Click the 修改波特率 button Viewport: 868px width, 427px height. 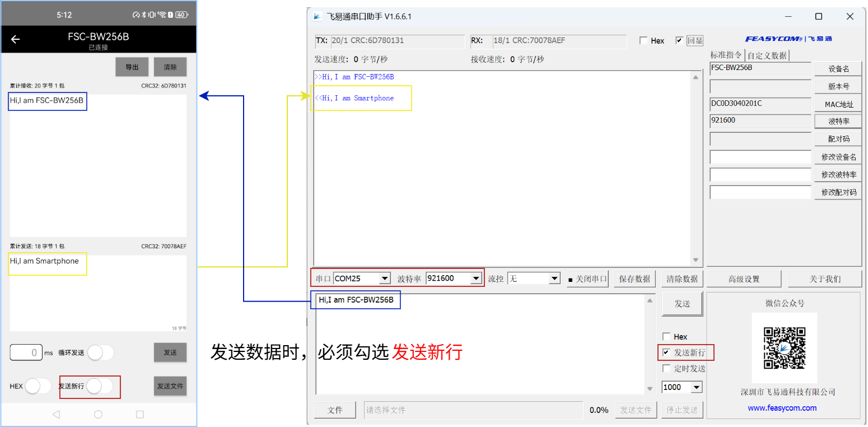pos(838,174)
